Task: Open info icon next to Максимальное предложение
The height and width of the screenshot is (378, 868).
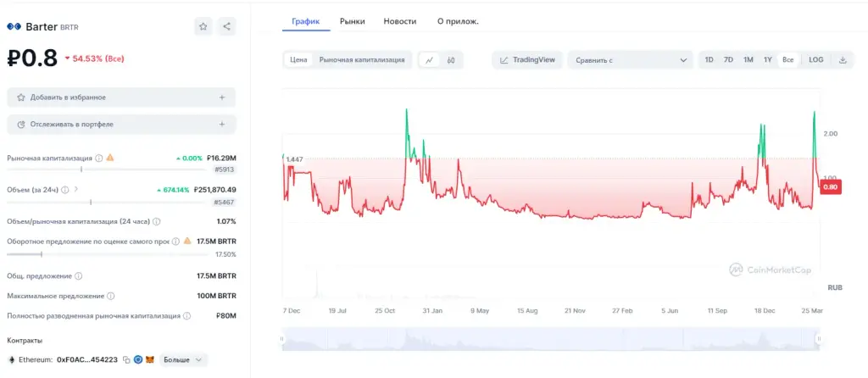Action: point(111,296)
